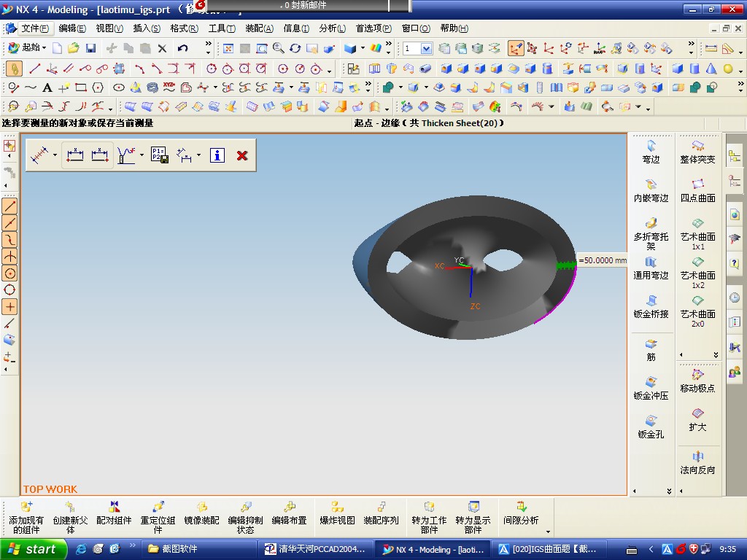Switch to the 清华天河PCCAD2004 taskbar window
The image size is (747, 560).
[x=316, y=549]
